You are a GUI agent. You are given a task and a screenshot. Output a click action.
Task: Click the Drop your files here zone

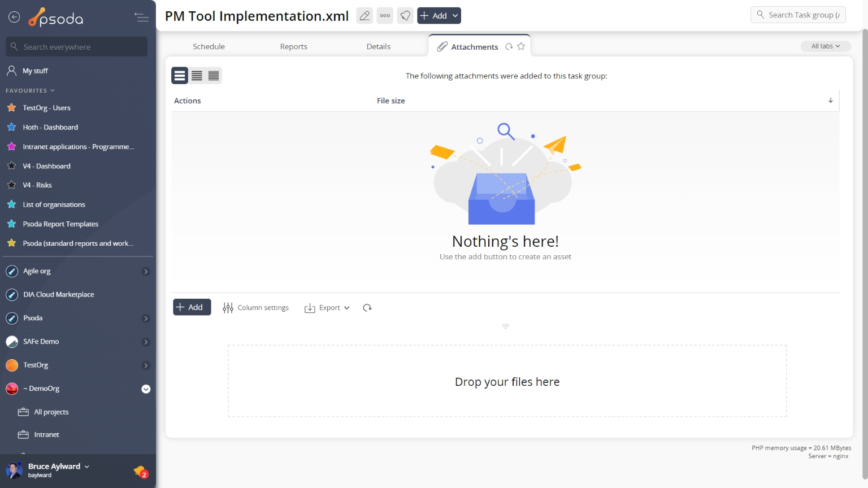507,381
